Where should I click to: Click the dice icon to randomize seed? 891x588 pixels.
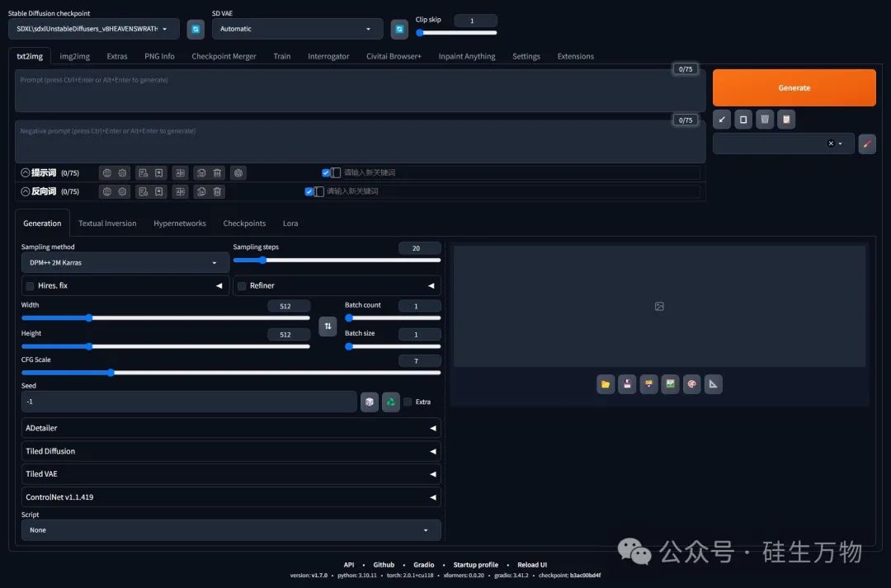coord(370,402)
